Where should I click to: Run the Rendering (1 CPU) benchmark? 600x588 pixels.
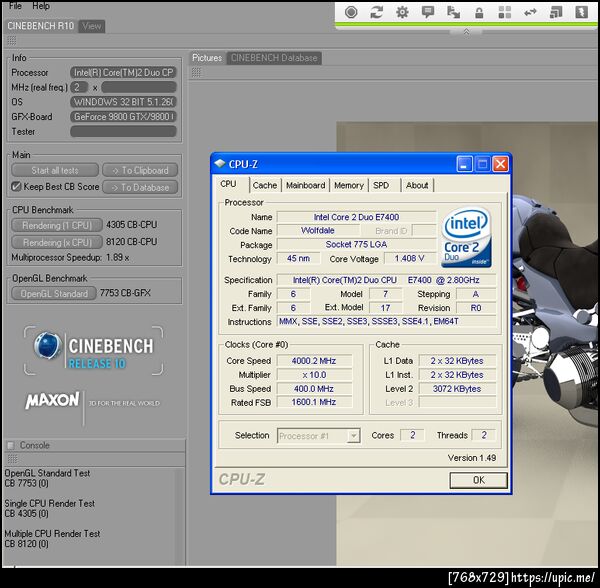57,225
